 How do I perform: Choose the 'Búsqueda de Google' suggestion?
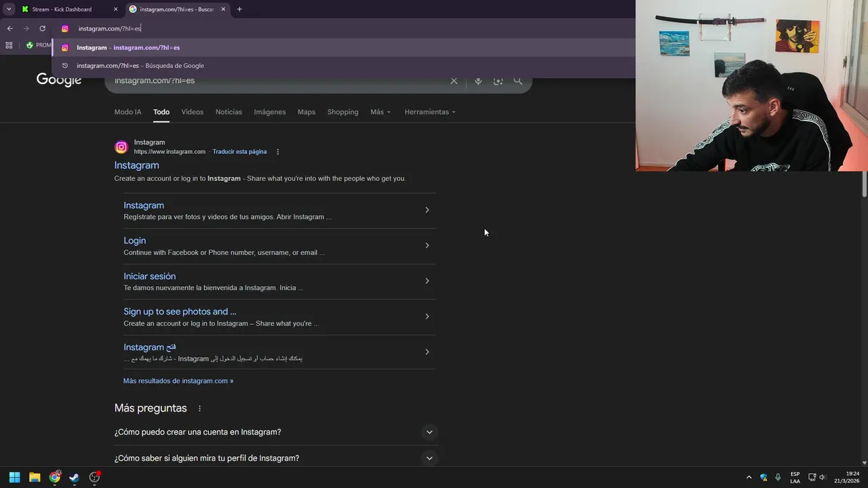[344, 66]
